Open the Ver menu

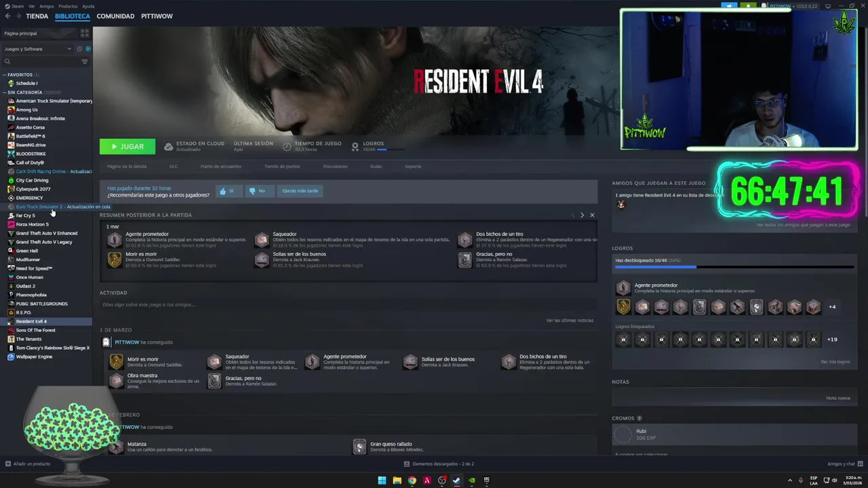click(x=32, y=6)
